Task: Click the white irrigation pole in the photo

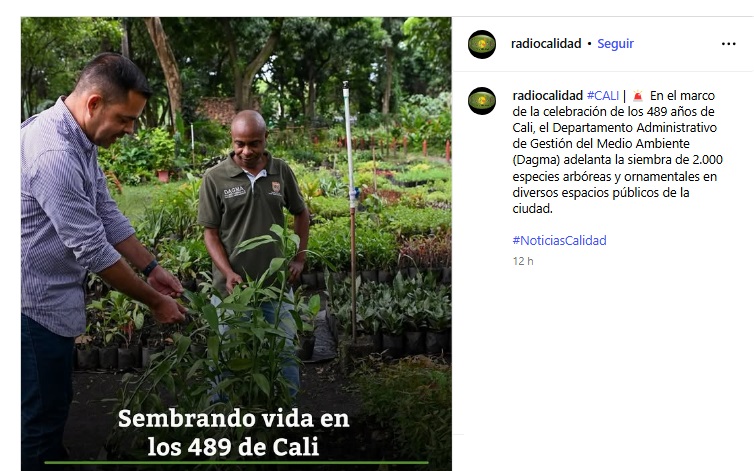Action: (x=351, y=212)
